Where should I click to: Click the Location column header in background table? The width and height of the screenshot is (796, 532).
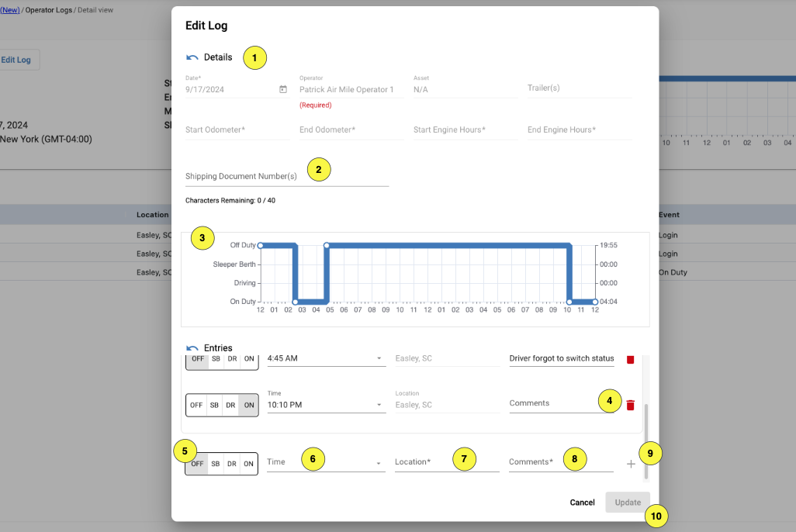click(x=152, y=215)
